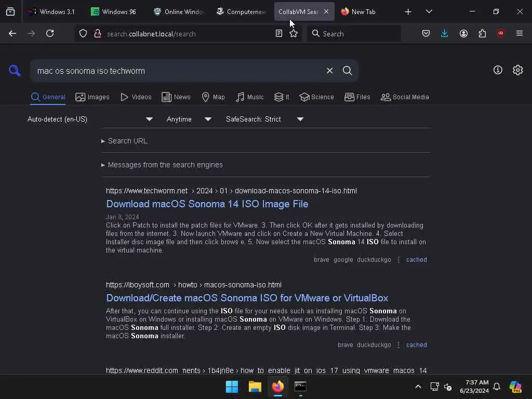Open Download macOS Sonoma 14 ISO link
This screenshot has height=399, width=532.
coord(207,204)
